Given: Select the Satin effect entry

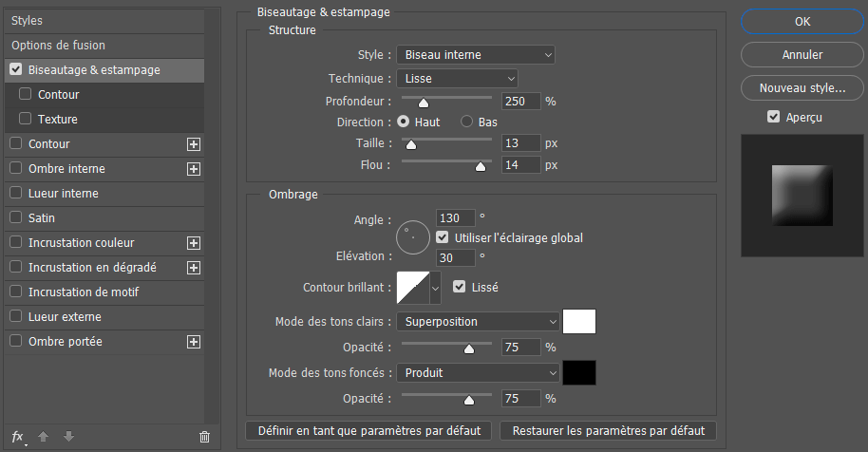Looking at the screenshot, I should (42, 218).
